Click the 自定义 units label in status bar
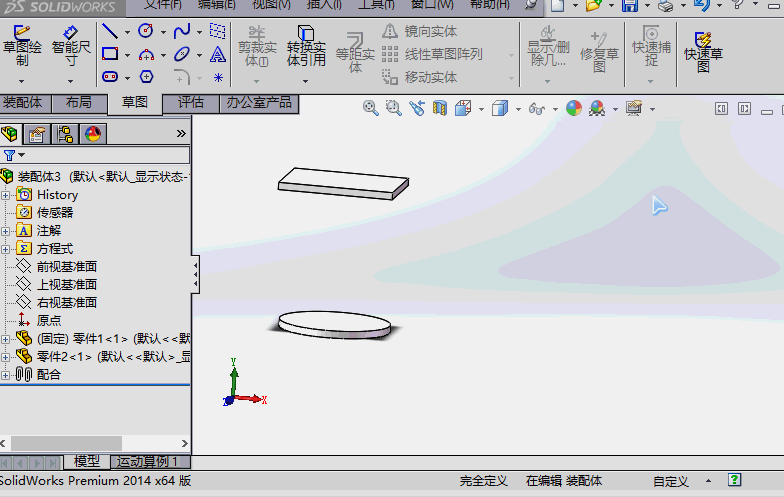This screenshot has width=784, height=497. [670, 482]
